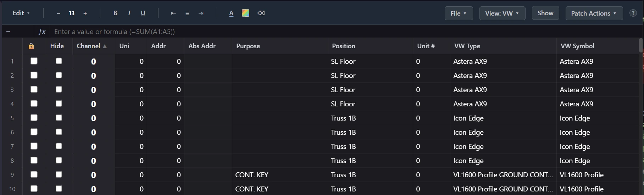
Task: Toggle underline formatting
Action: coord(143,13)
